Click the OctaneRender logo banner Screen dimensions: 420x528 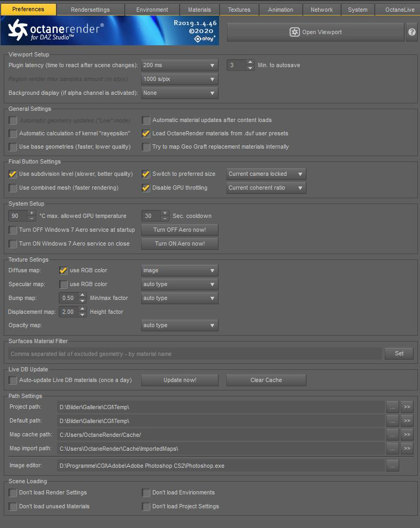[x=110, y=30]
